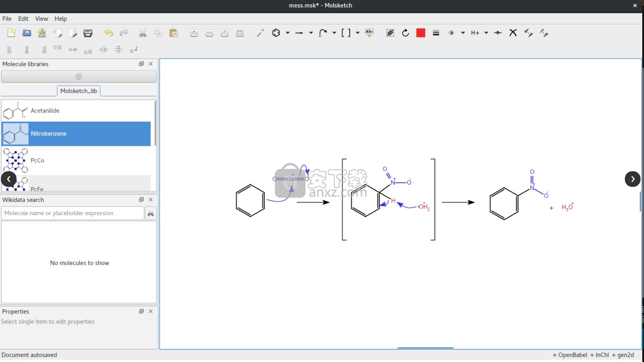Click the first clean-up brush icon
The image size is (644, 362).
(x=528, y=33)
